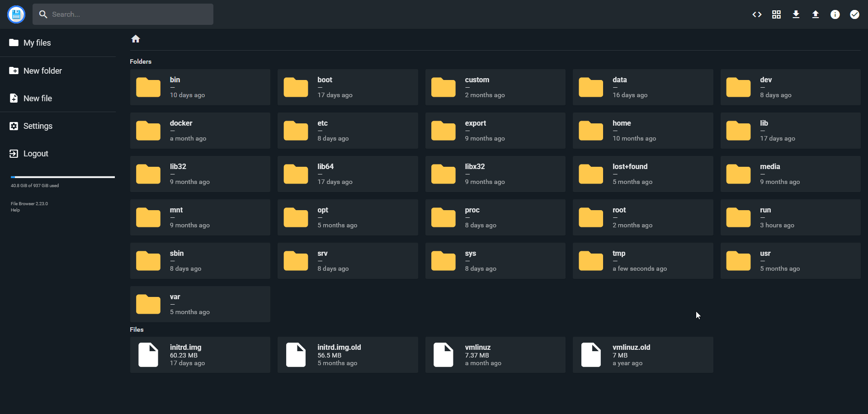Click the Help link in the sidebar

coord(15,210)
